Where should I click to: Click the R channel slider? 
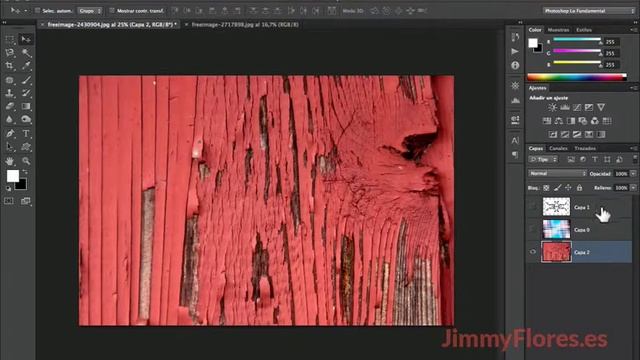pyautogui.click(x=577, y=40)
